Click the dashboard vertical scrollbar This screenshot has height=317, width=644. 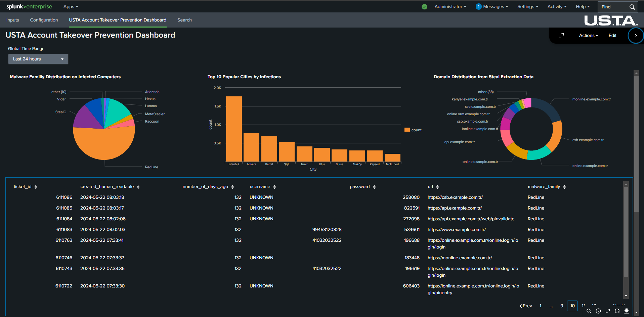[636, 144]
